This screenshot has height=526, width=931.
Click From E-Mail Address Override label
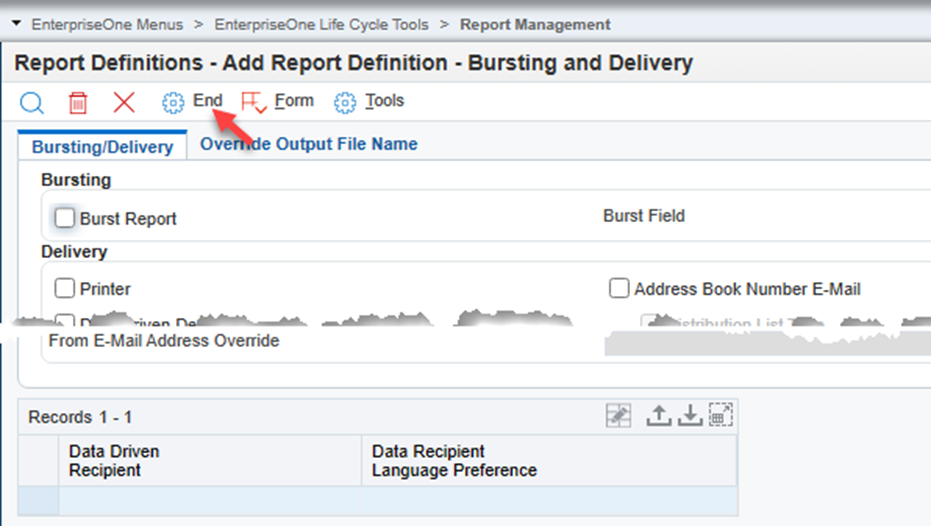pos(164,341)
